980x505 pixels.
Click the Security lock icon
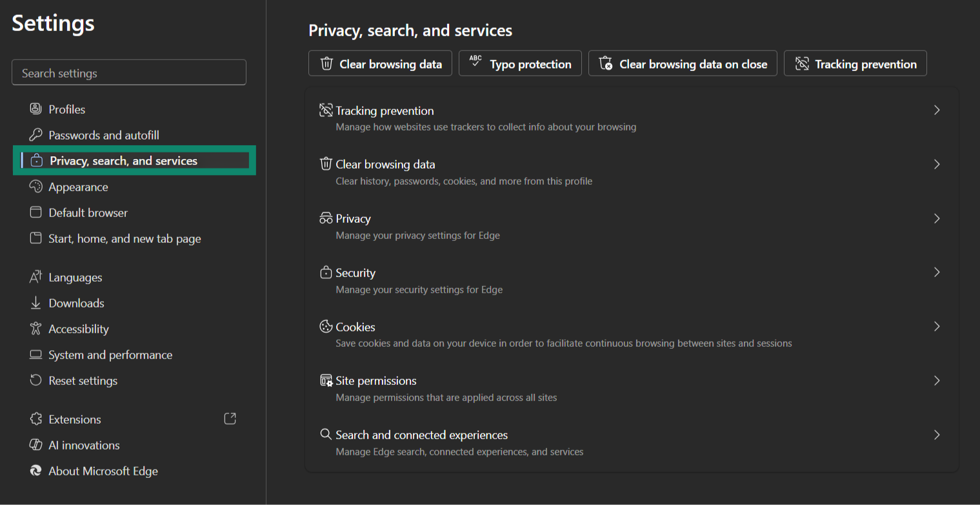pyautogui.click(x=325, y=272)
